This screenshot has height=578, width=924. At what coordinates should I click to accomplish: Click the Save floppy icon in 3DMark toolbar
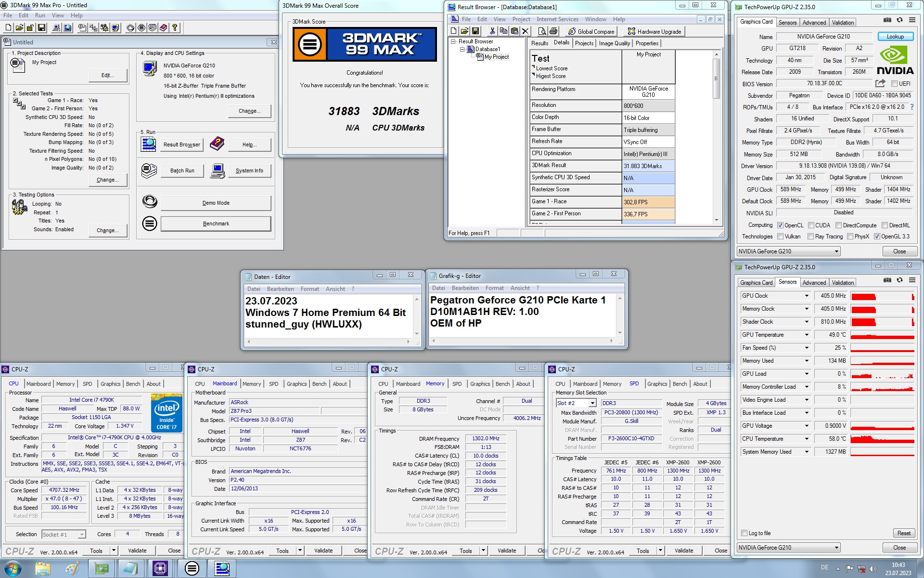pyautogui.click(x=41, y=28)
